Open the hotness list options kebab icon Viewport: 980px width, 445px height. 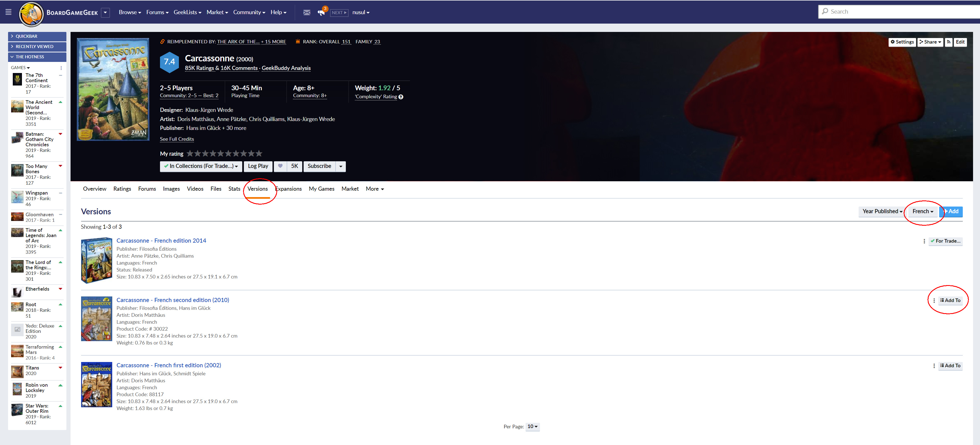click(x=61, y=68)
